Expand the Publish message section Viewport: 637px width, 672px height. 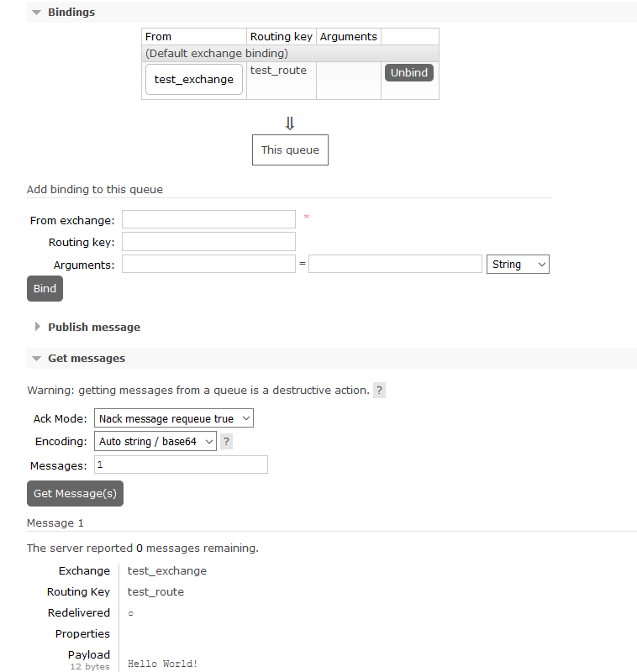(x=38, y=327)
